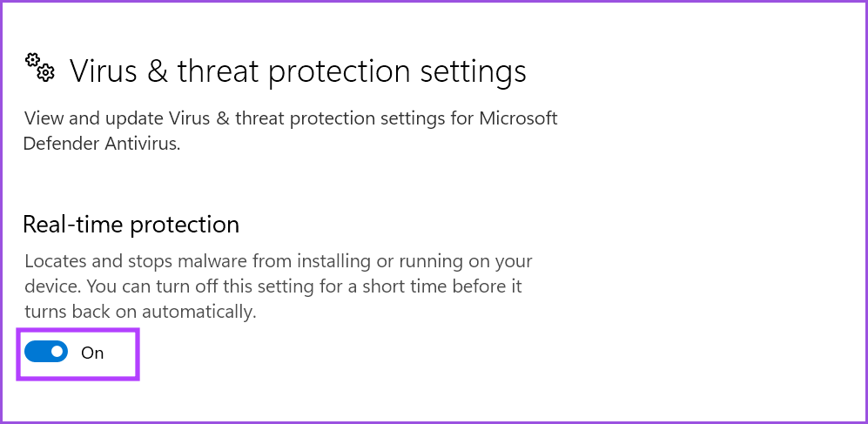Click the word "device." in the description
Screen dimensions: 868x424
pyautogui.click(x=51, y=286)
